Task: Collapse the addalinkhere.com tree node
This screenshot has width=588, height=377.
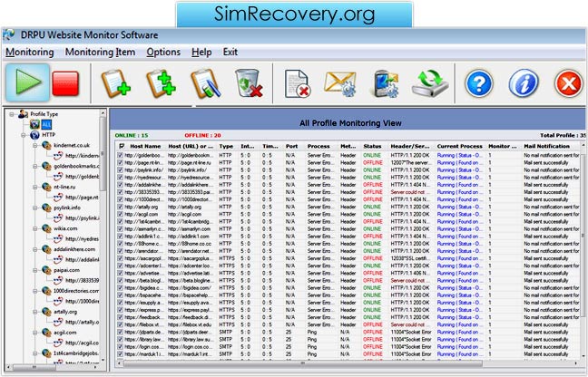Action: [x=35, y=249]
